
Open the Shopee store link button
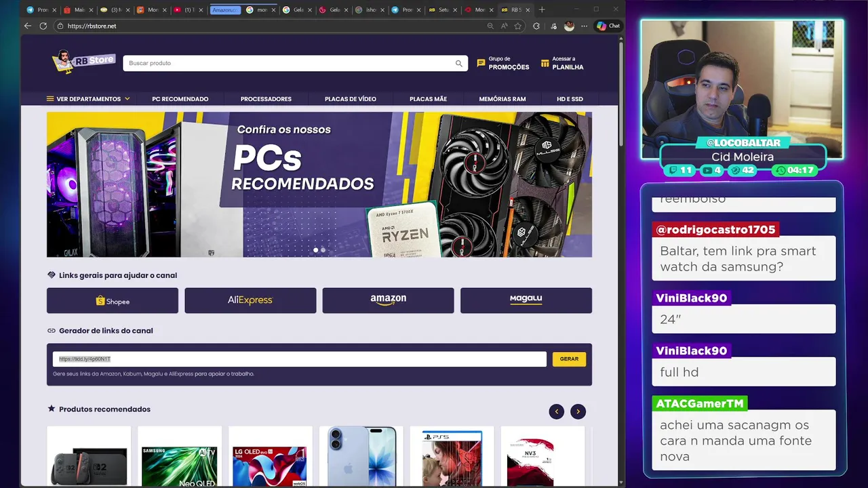pos(113,300)
